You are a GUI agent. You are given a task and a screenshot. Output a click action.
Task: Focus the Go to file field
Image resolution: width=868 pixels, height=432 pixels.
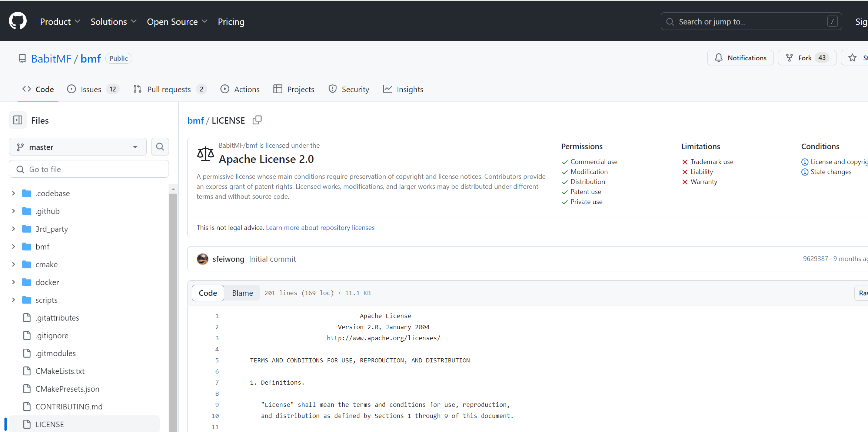[89, 169]
